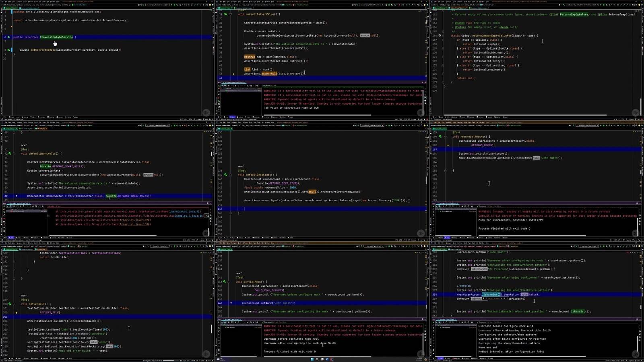Click the console line "Mock for UserAccount, hashCode: 156711739"

[510, 220]
